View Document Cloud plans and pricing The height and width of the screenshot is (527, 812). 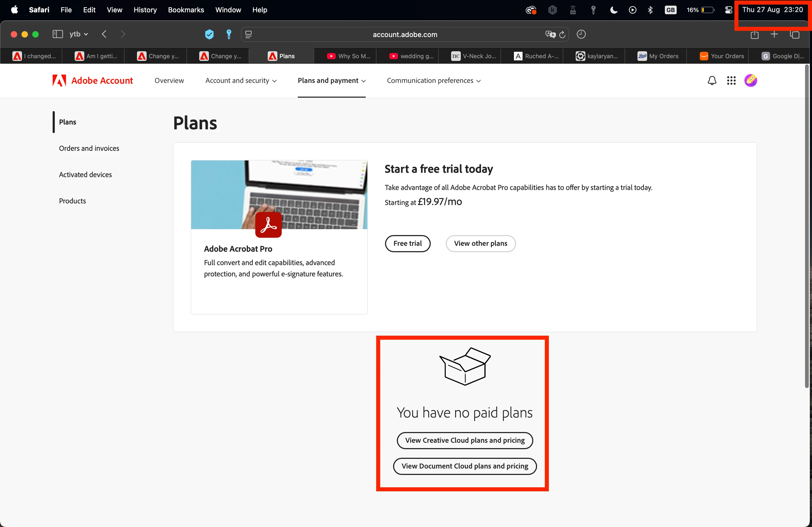465,466
